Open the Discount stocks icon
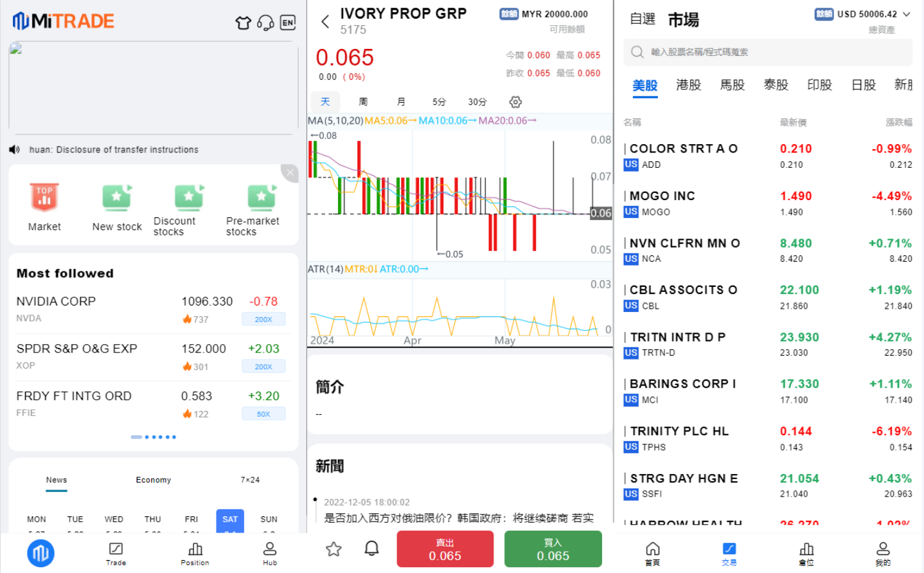This screenshot has width=924, height=573. pos(189,198)
